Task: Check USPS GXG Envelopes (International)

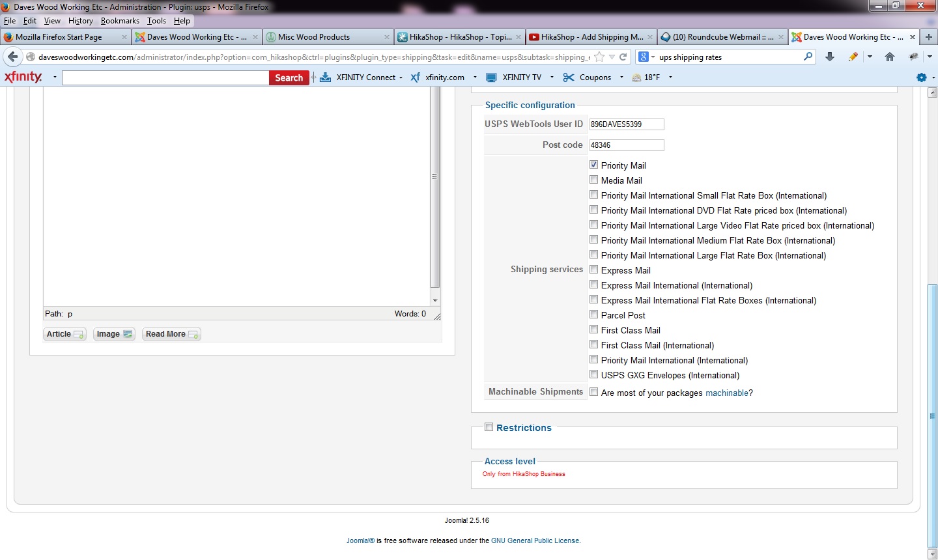Action: pyautogui.click(x=594, y=374)
